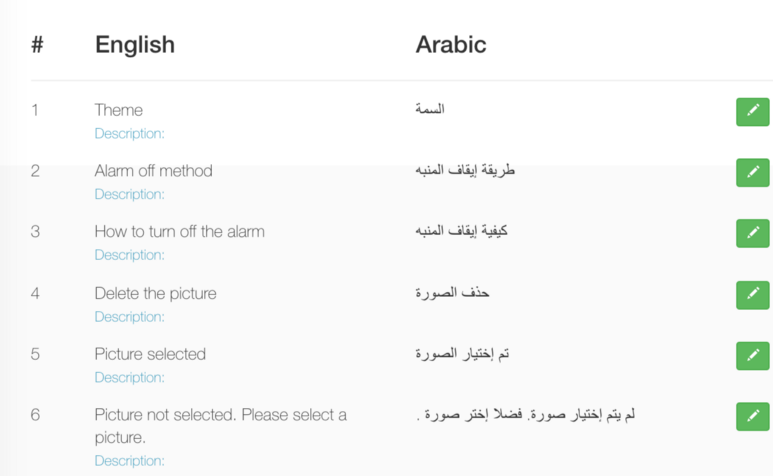
Task: Open Description under 'Picture selected'
Action: [129, 378]
